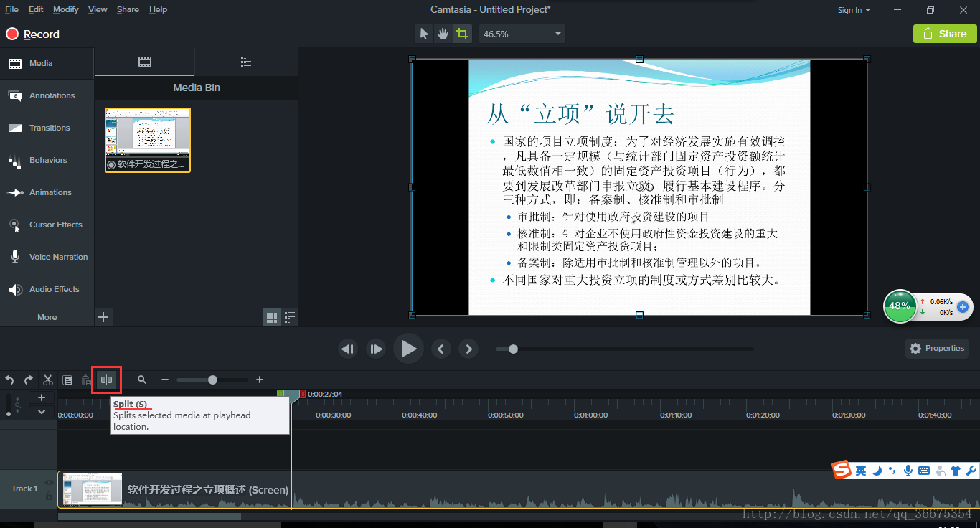The width and height of the screenshot is (980, 528).
Task: Click the 48% green memory accelerator ball
Action: click(x=900, y=306)
